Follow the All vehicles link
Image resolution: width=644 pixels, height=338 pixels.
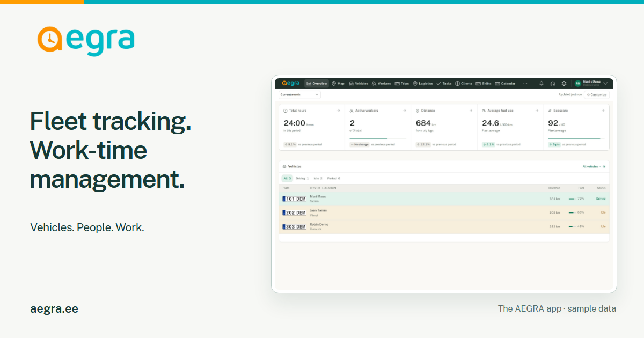[594, 167]
